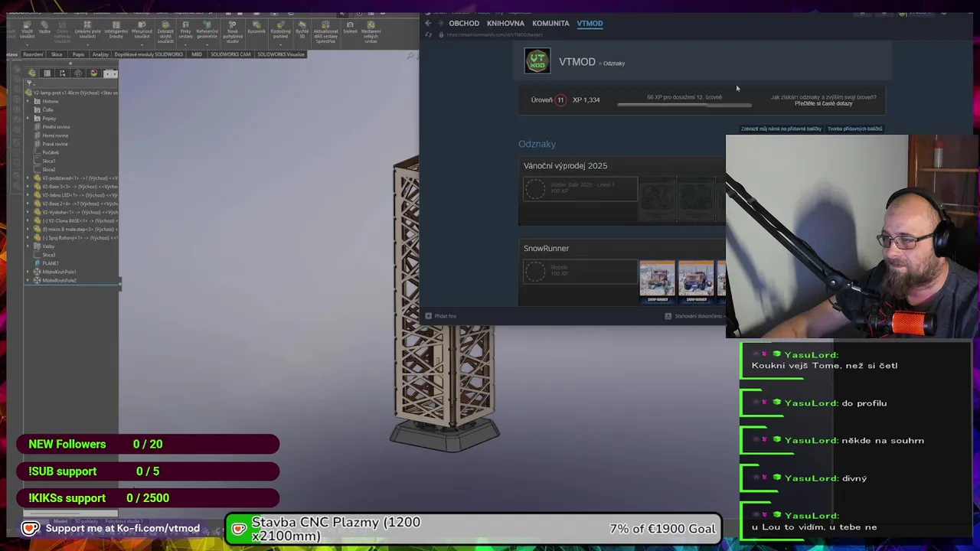980x551 pixels.
Task: Click Přidat hru in Steam footer
Action: [441, 316]
